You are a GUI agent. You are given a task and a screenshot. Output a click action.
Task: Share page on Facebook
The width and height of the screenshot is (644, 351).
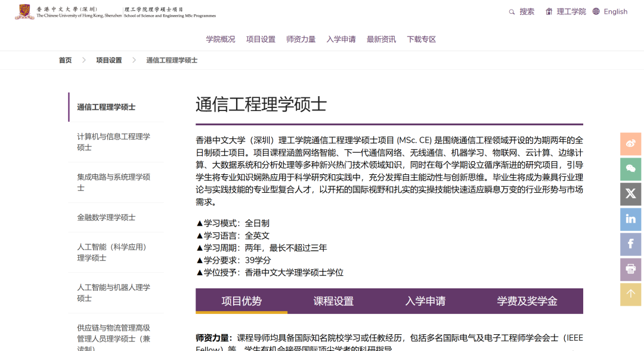pyautogui.click(x=630, y=244)
